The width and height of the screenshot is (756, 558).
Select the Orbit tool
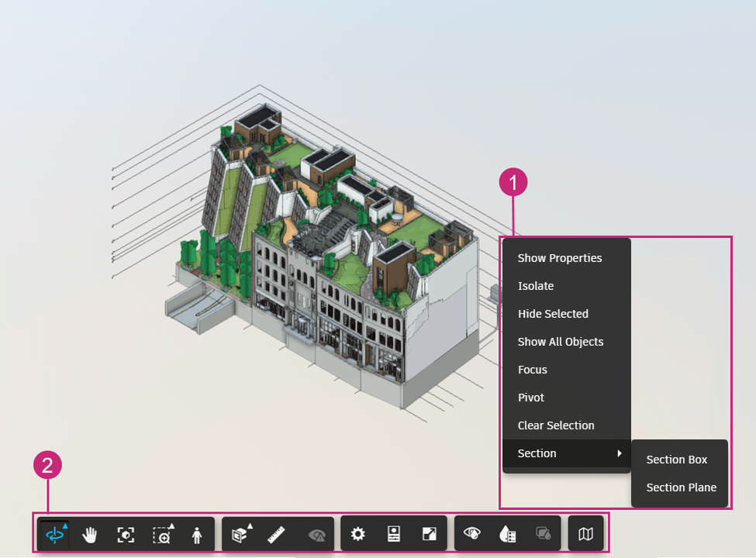click(54, 533)
